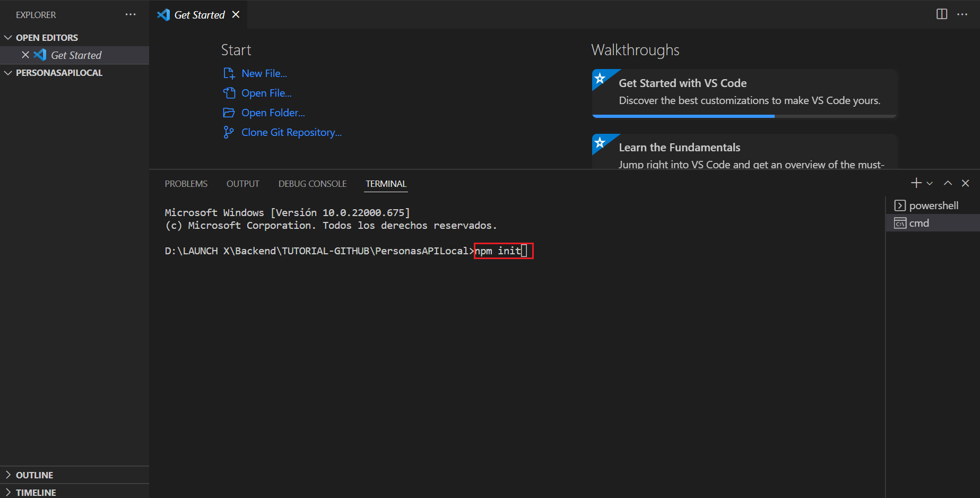The width and height of the screenshot is (980, 498).
Task: Open the terminal launch profile dropdown
Action: (x=930, y=183)
